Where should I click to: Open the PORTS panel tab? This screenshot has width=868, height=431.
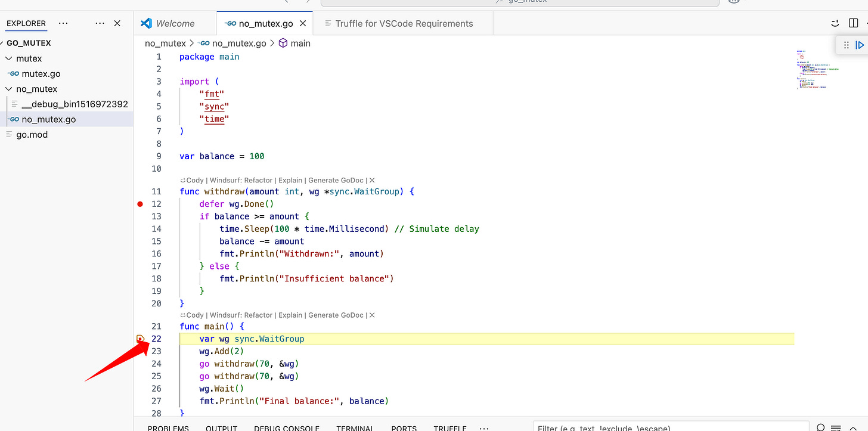[x=404, y=428]
